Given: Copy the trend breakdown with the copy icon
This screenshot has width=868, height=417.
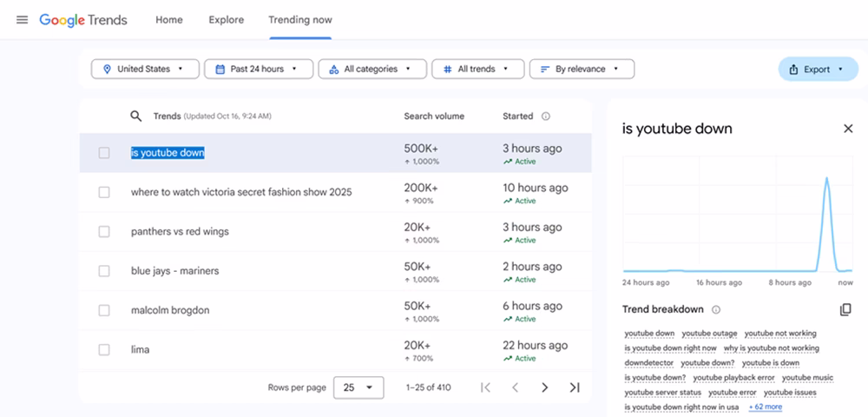Looking at the screenshot, I should point(845,310).
